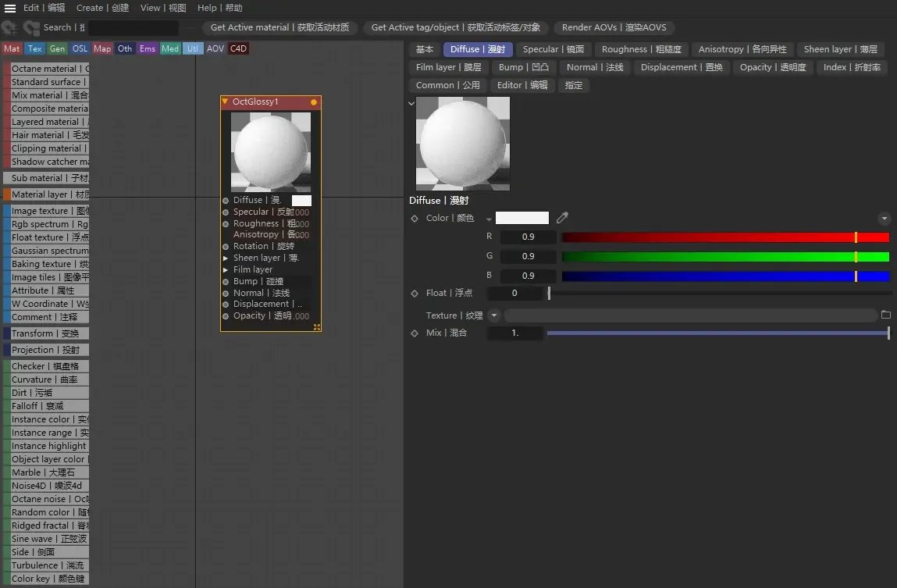Open the Texture input dropdown arrow
The width and height of the screenshot is (897, 588).
point(493,315)
